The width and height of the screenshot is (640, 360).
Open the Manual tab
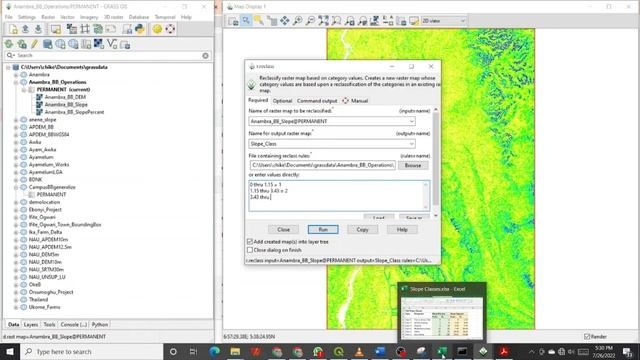(355, 101)
